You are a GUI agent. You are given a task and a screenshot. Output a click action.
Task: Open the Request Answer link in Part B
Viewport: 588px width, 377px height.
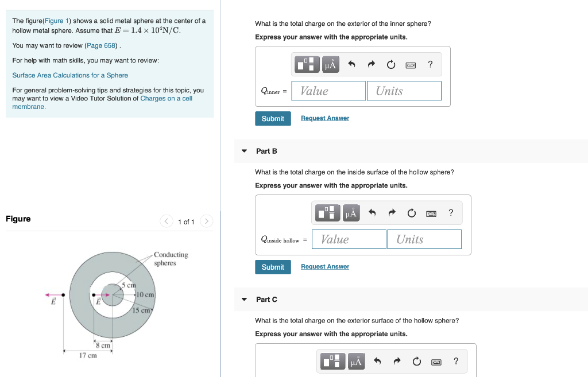click(x=324, y=266)
